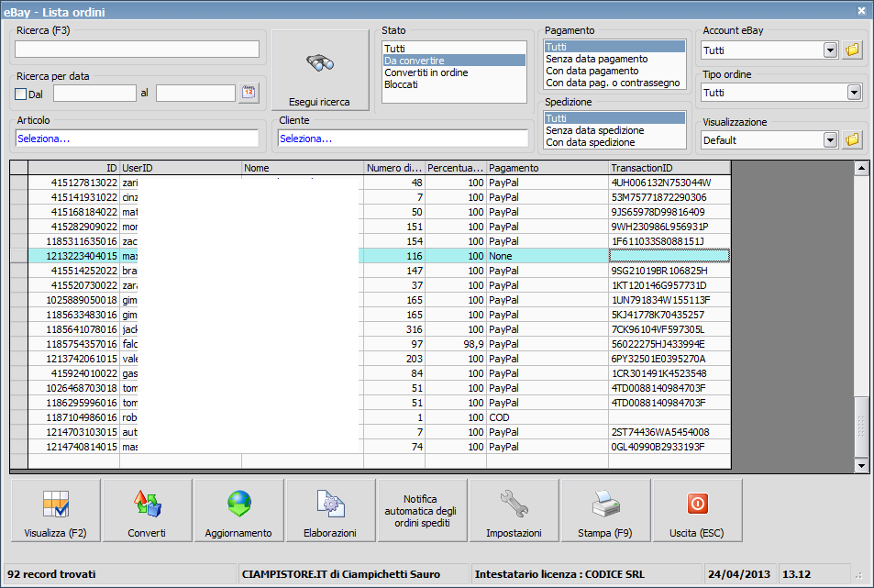
Task: Select Convertiti in ordine status
Action: (454, 72)
